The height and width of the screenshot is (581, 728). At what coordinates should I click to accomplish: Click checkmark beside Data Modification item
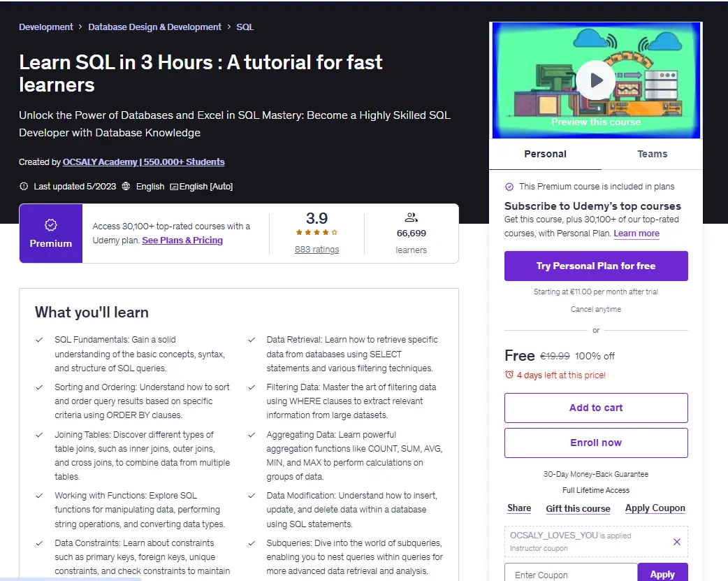point(252,496)
